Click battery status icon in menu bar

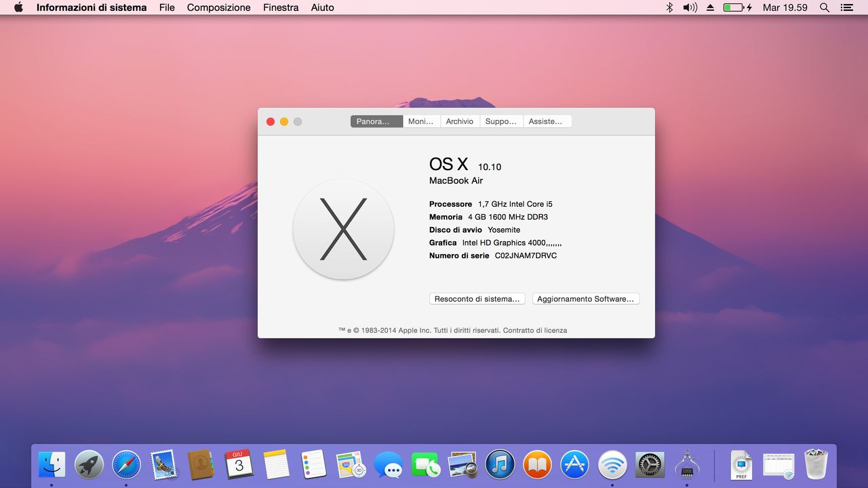pos(738,7)
